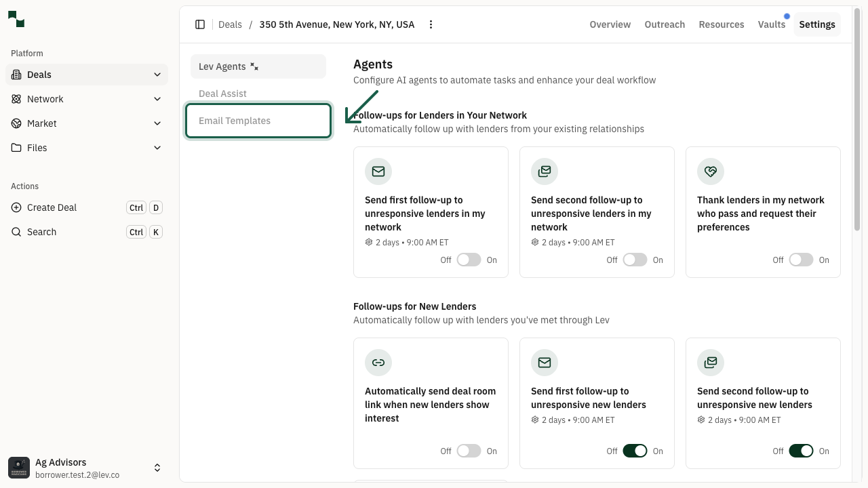Expand the Files section in sidebar
Screen dimensions: 868x488
[x=157, y=148]
